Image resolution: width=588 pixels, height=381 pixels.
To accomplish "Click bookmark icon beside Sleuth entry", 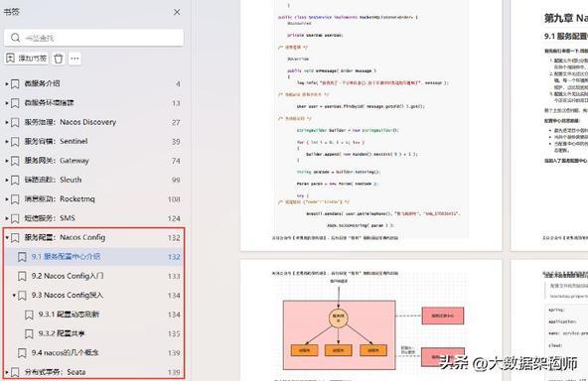I will (x=15, y=180).
